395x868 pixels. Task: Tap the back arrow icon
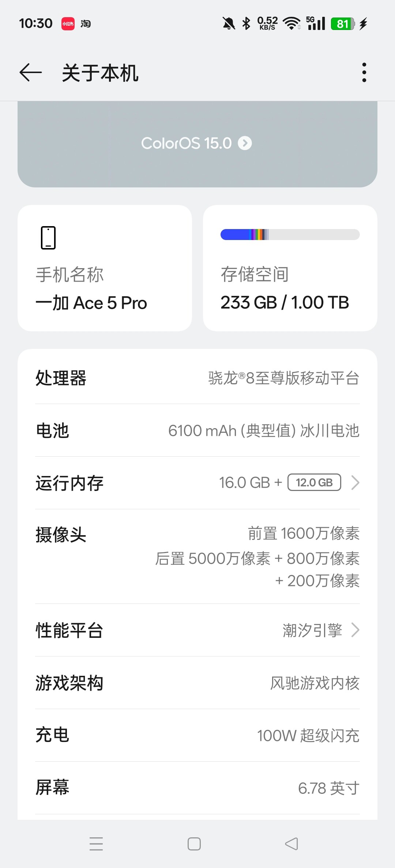tap(31, 72)
